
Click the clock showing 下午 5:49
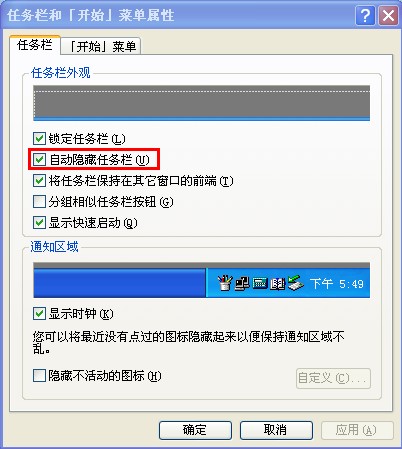(337, 284)
